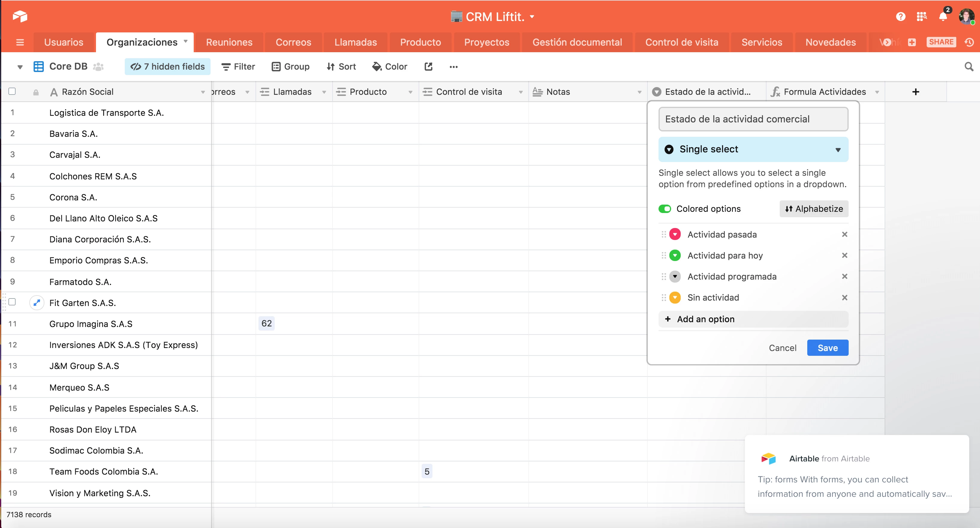Toggle the Colored options switch
Image resolution: width=980 pixels, height=528 pixels.
point(665,208)
